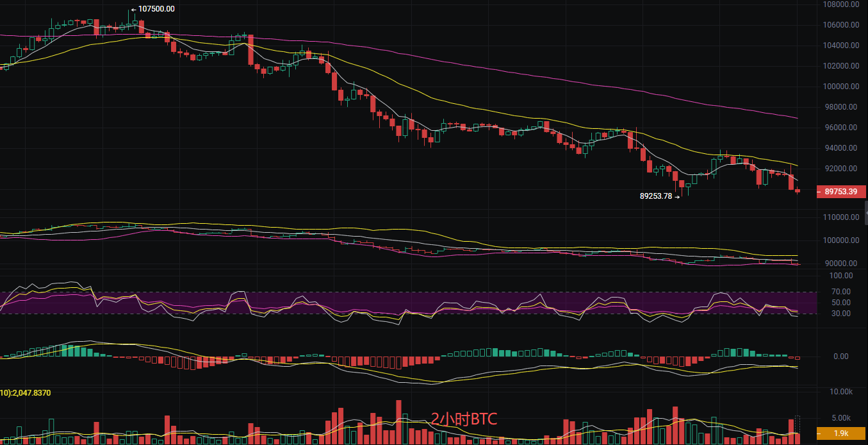Click the 96000.00 price axis label
The width and height of the screenshot is (868, 445).
point(840,128)
